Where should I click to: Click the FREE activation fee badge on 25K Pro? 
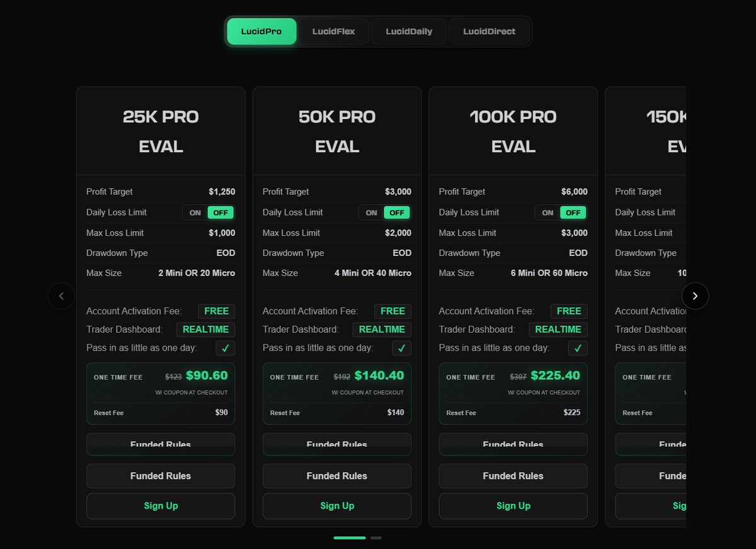point(217,311)
